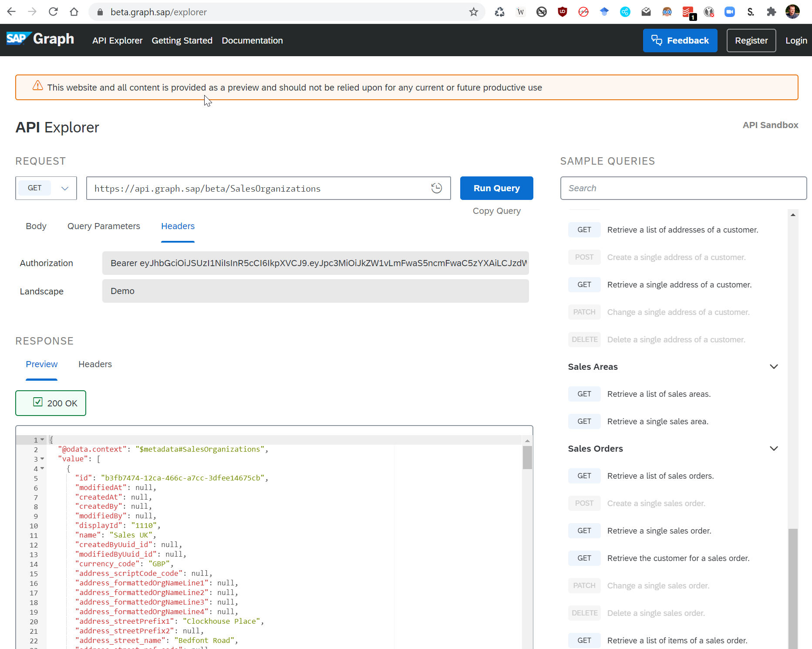Click the SAP Graph logo
The height and width of the screenshot is (649, 812).
[40, 39]
